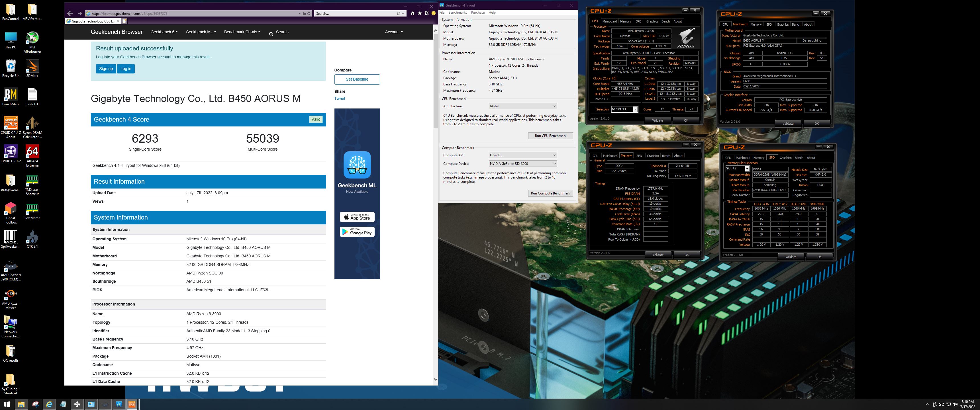Viewport: 980px width, 410px height.
Task: Open the Geekbench 4 File menu
Action: pos(442,13)
